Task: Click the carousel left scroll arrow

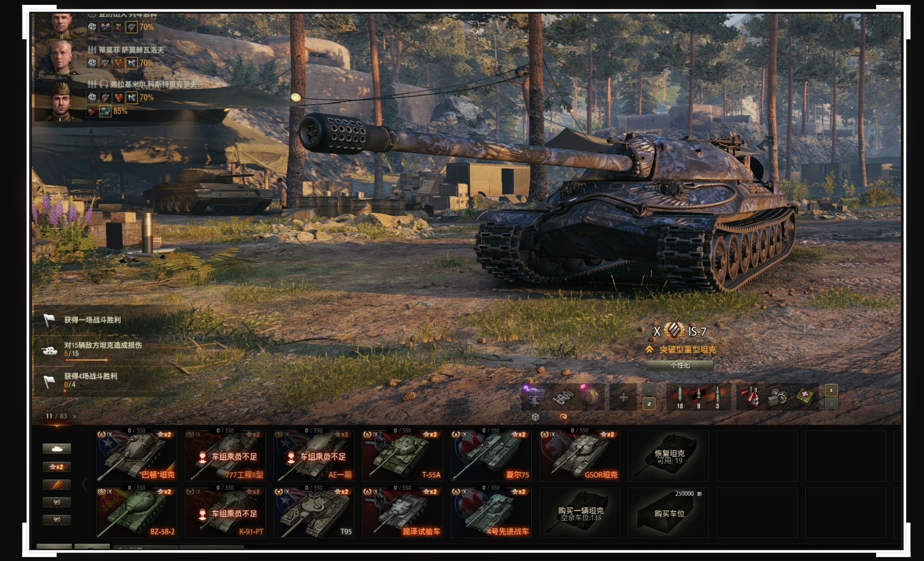Action: point(85,485)
